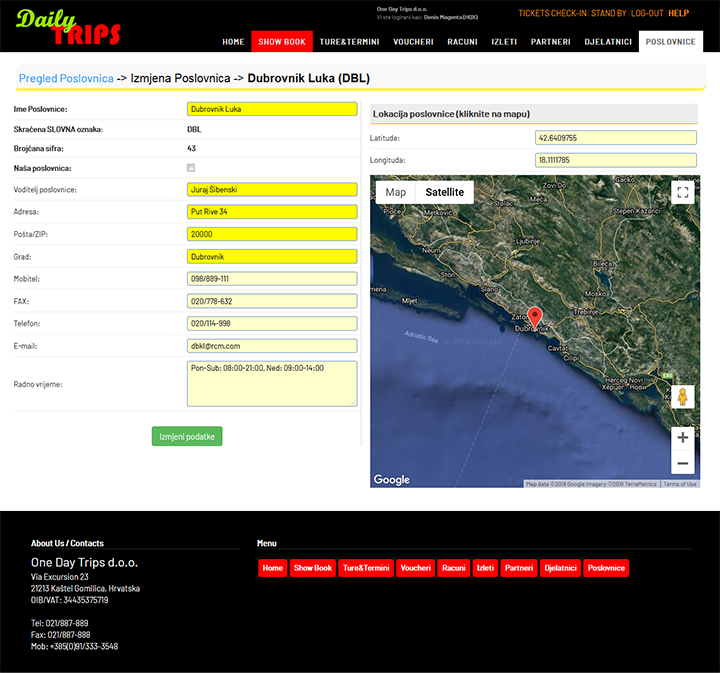Open Terms of Use link on map
Screen dimensions: 720x673
point(680,484)
